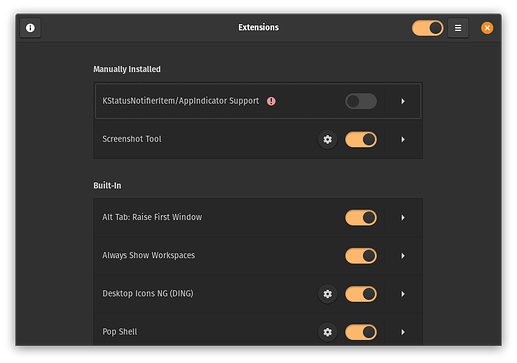Select the Screenshot Tool label
The image size is (517, 363).
point(132,139)
